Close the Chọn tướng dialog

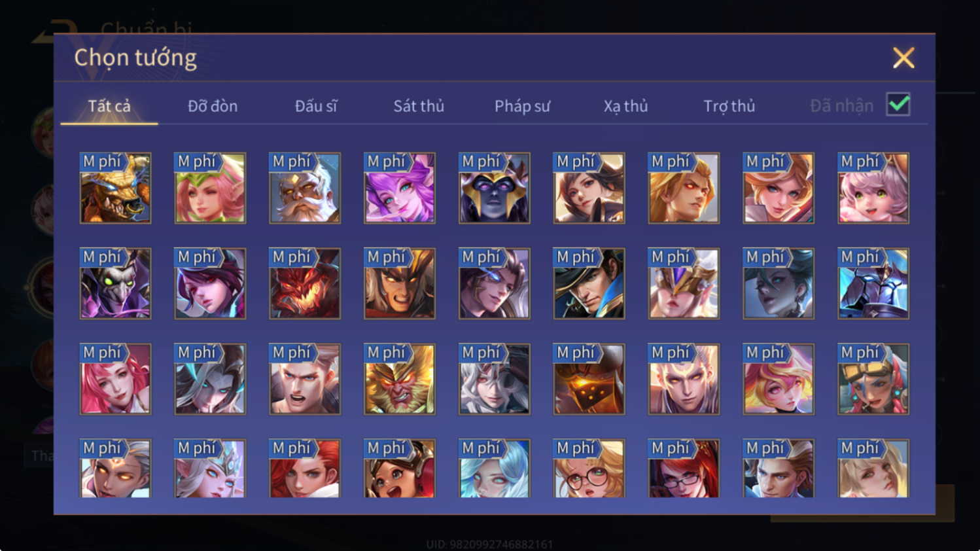tap(903, 58)
